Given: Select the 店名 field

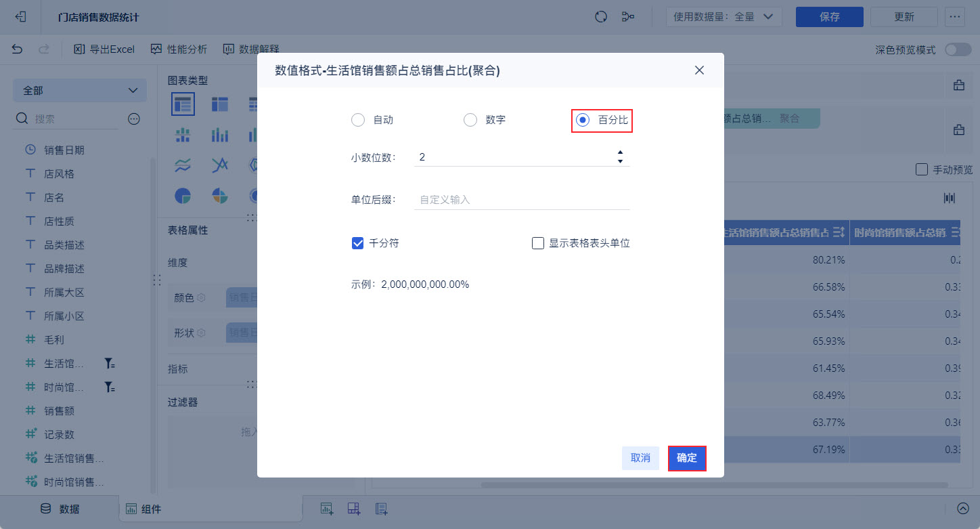Looking at the screenshot, I should coord(54,198).
